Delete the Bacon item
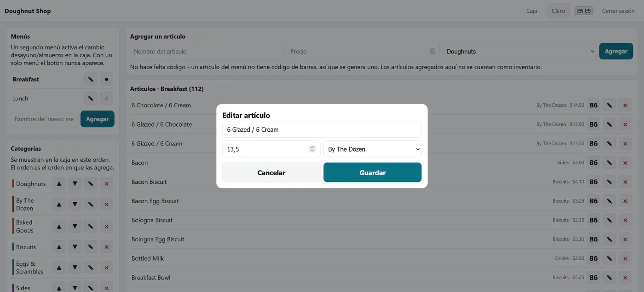Viewport: 644px width, 292px height. click(x=625, y=163)
